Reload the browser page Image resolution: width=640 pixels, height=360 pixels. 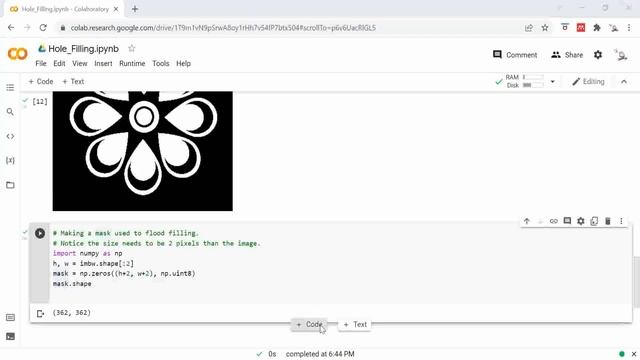(x=43, y=28)
